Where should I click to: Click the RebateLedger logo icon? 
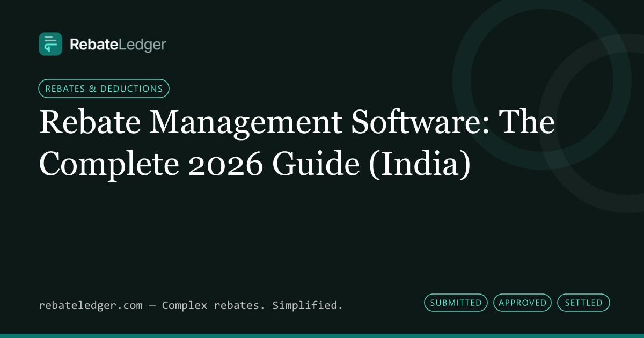pos(50,44)
